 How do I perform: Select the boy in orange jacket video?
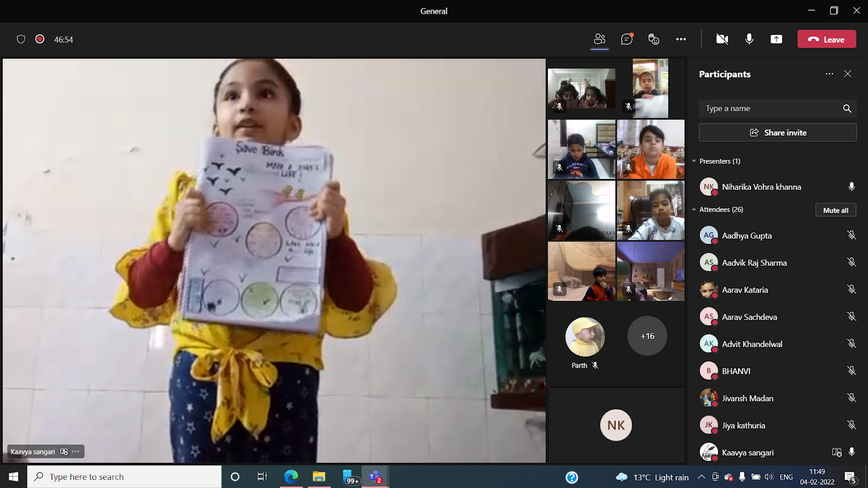[650, 149]
